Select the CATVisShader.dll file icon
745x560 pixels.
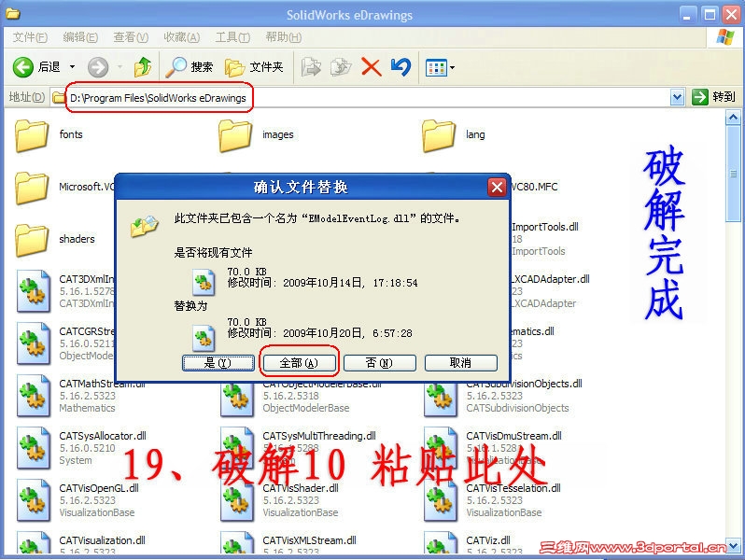click(236, 499)
